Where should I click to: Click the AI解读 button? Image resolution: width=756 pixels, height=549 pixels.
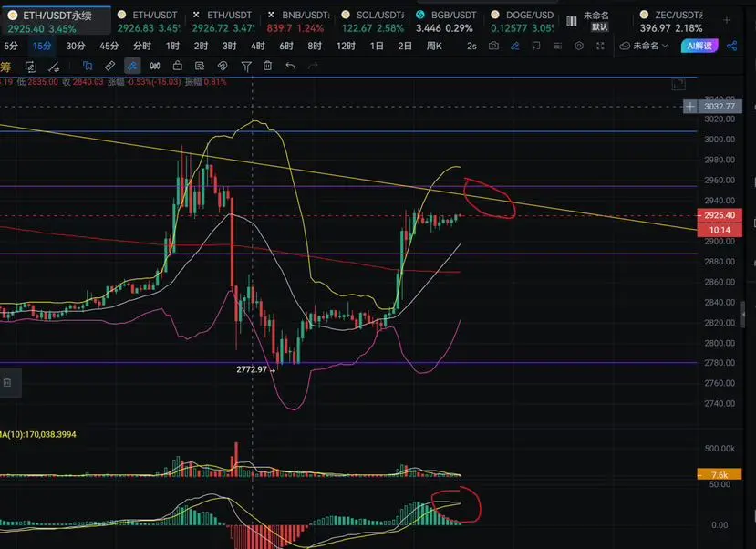(699, 46)
